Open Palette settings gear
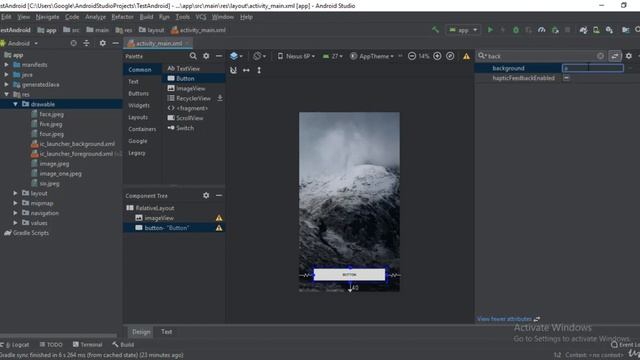This screenshot has width=640, height=360. tap(206, 56)
